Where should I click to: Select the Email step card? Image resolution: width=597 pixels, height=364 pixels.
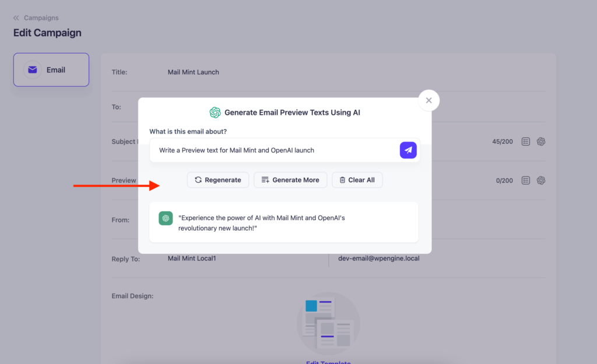coord(51,70)
